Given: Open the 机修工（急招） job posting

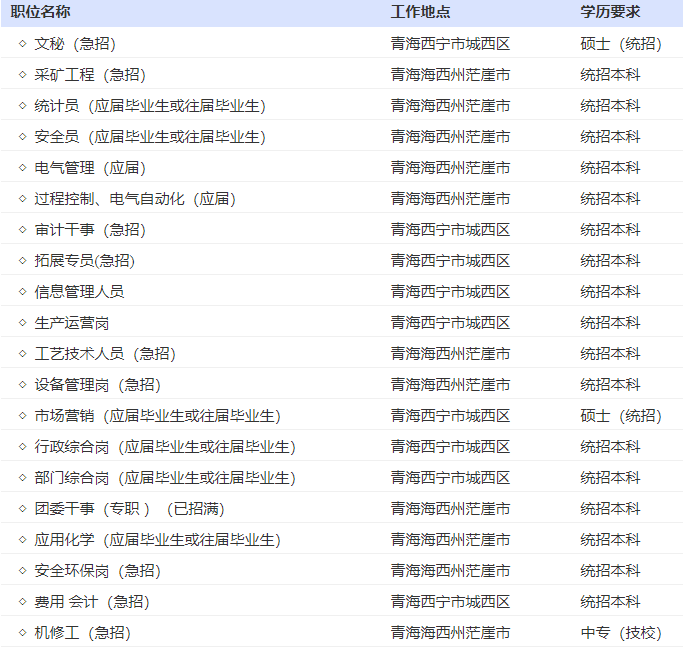Looking at the screenshot, I should point(82,633).
